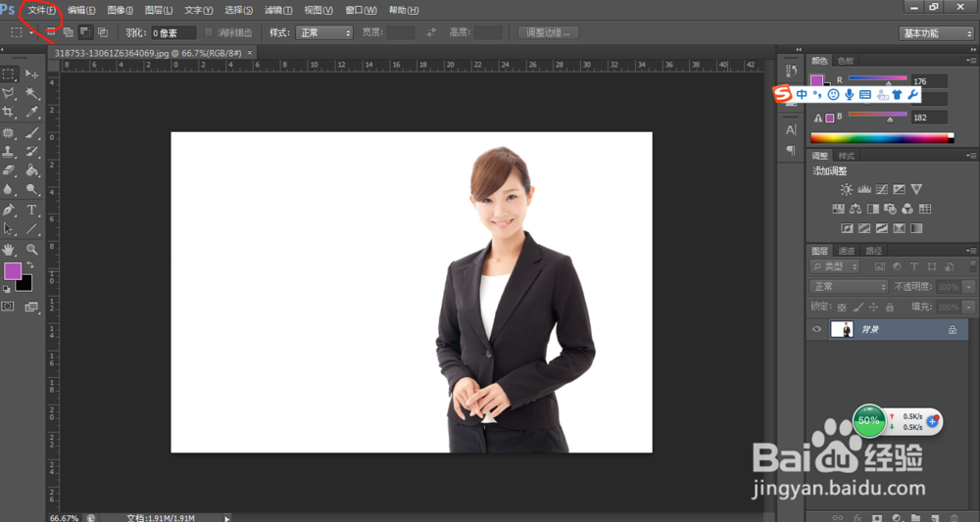Select the Crop tool
This screenshot has width=980, height=522.
pos(9,112)
